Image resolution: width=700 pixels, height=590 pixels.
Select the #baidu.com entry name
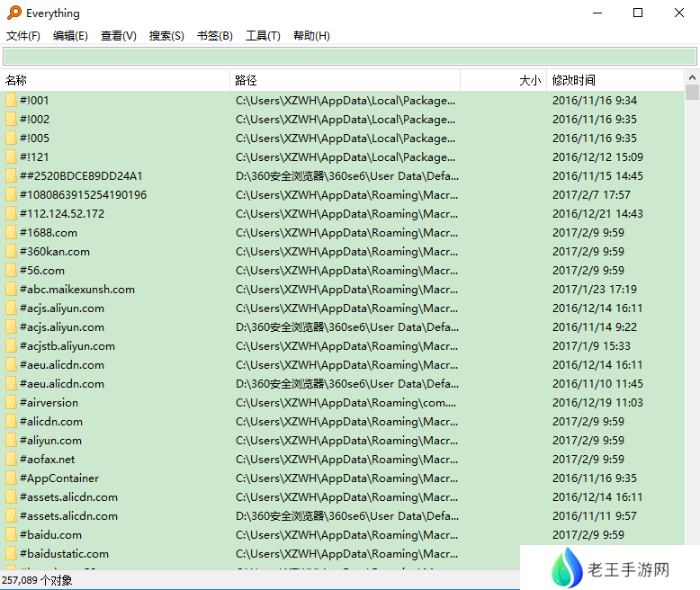[x=50, y=534]
